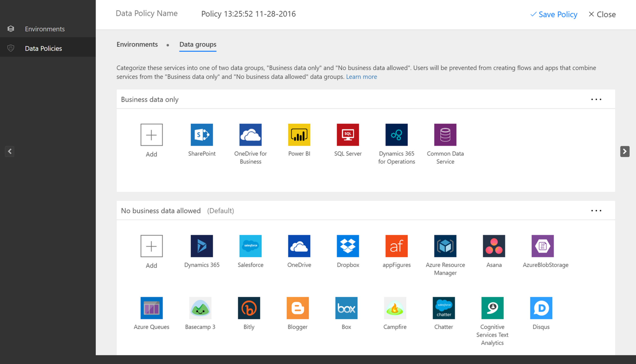Toggle the left sidebar collapse arrow
Screen dimensions: 636x364
click(10, 152)
